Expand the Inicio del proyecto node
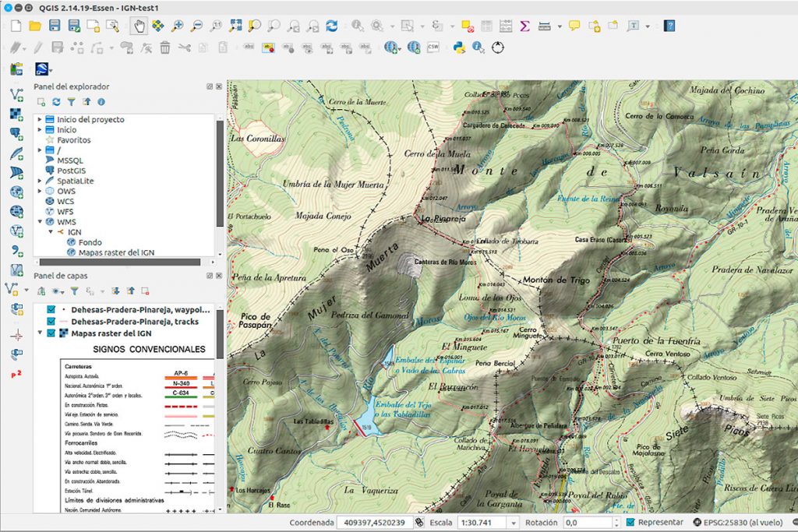The height and width of the screenshot is (532, 798). pos(40,120)
